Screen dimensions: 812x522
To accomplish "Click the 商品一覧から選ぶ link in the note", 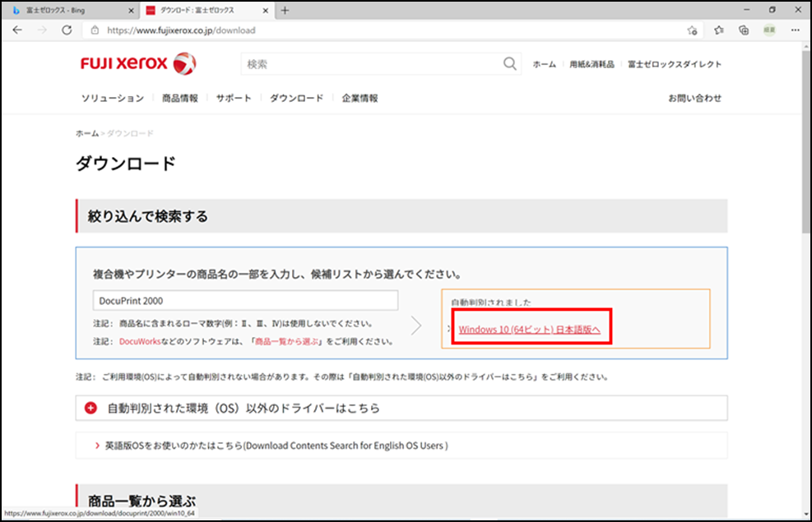I will click(x=286, y=341).
